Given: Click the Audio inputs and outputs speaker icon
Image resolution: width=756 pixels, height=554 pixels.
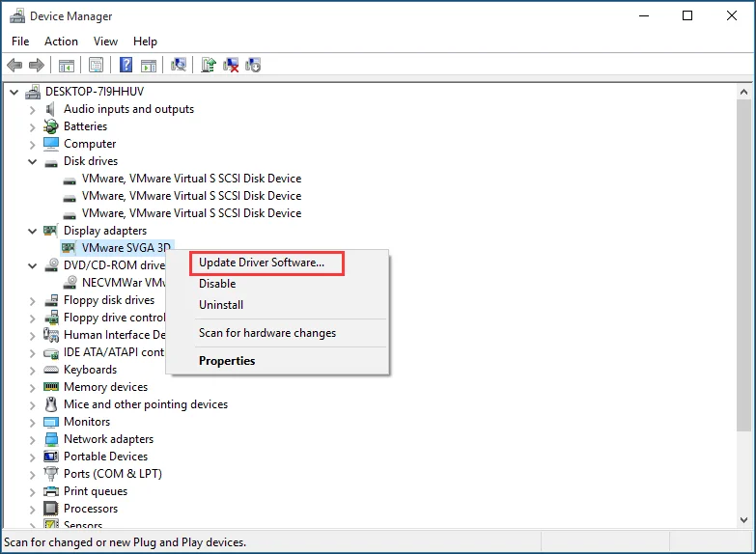Looking at the screenshot, I should click(x=50, y=109).
